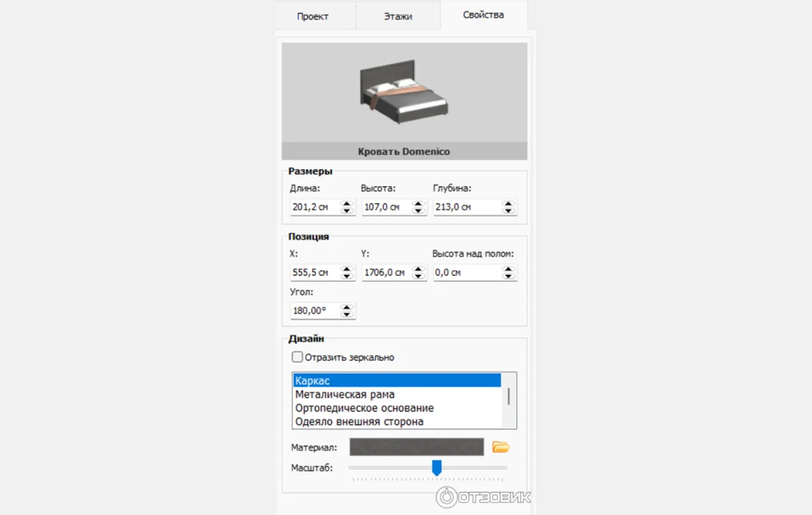Image resolution: width=812 pixels, height=515 pixels.
Task: Select the Свойства tab
Action: point(483,15)
